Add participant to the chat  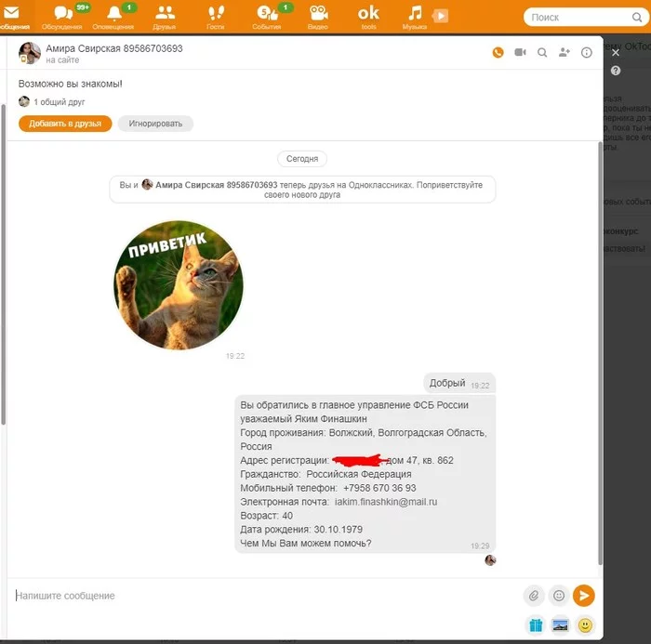(x=565, y=52)
